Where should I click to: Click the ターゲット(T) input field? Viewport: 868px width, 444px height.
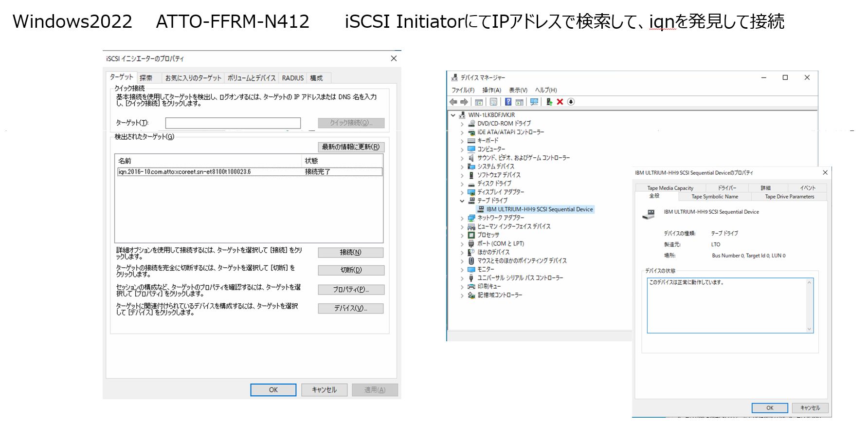233,123
